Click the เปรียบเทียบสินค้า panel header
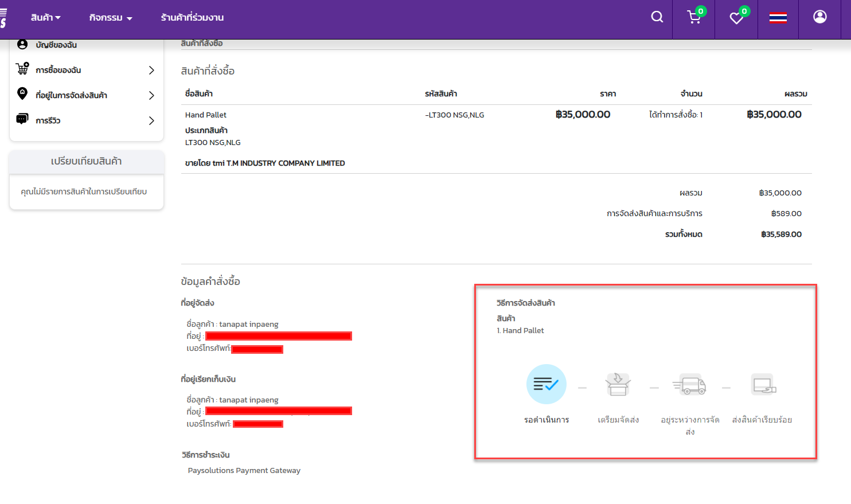 87,162
